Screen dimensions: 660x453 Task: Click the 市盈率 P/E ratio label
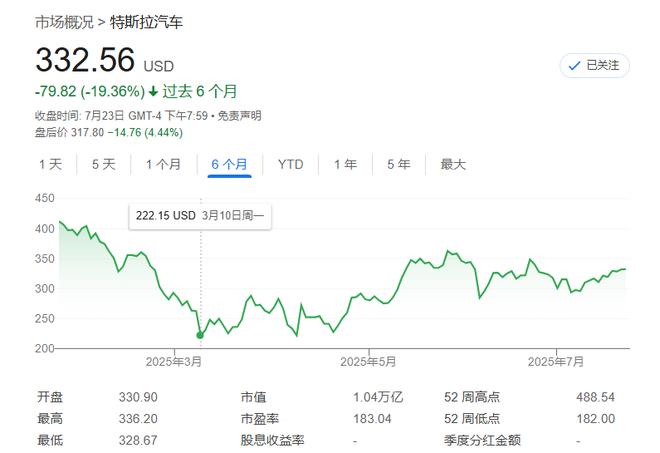[258, 418]
